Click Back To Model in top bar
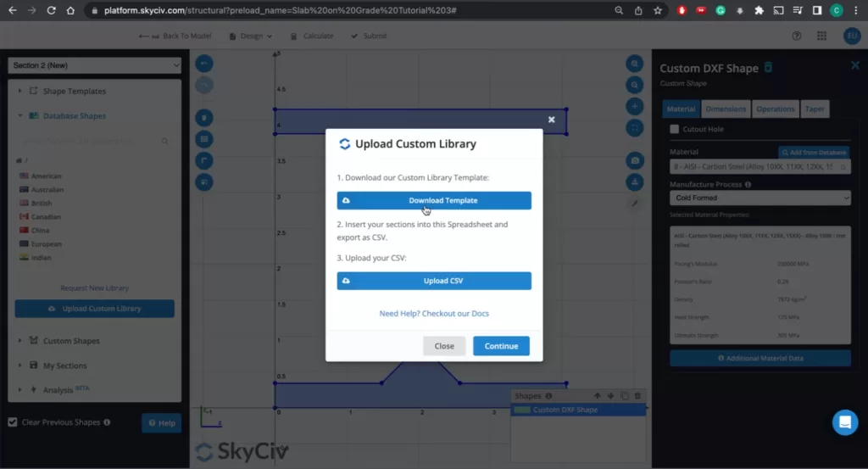Screen dimensions: 868x469 point(175,36)
